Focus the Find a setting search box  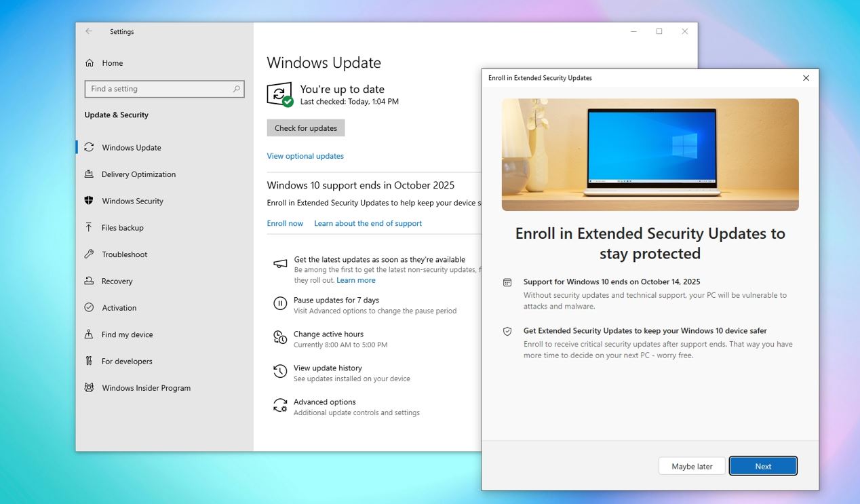tap(159, 89)
